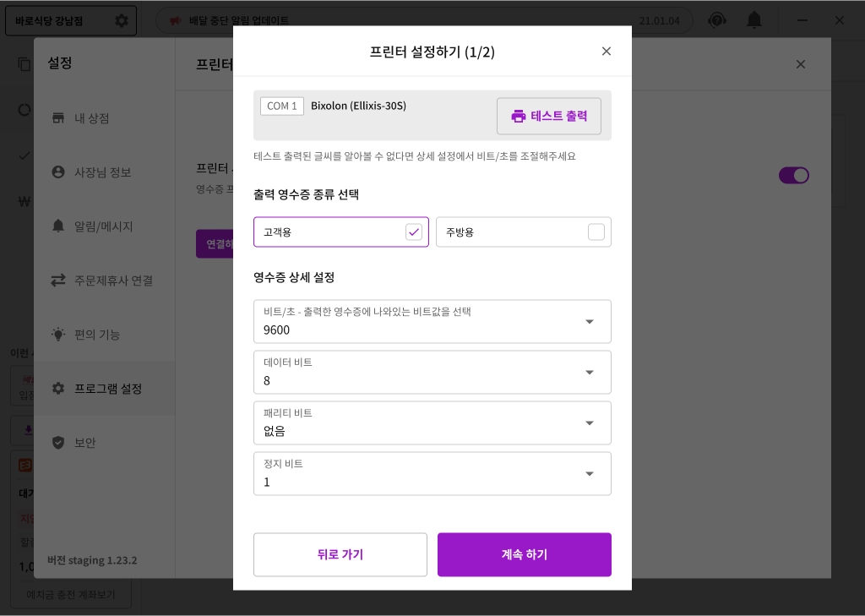The image size is (865, 616).
Task: Open the 비트/초 baud rate dropdown
Action: pyautogui.click(x=590, y=322)
